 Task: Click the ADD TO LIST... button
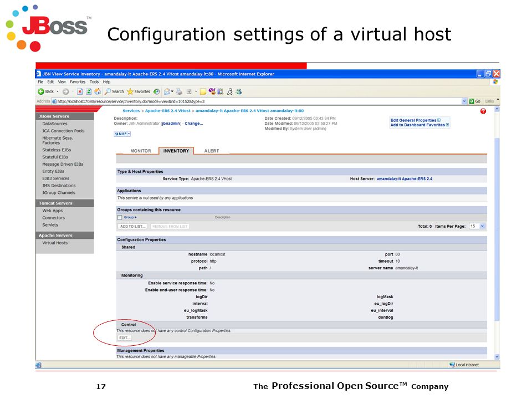[x=132, y=226]
